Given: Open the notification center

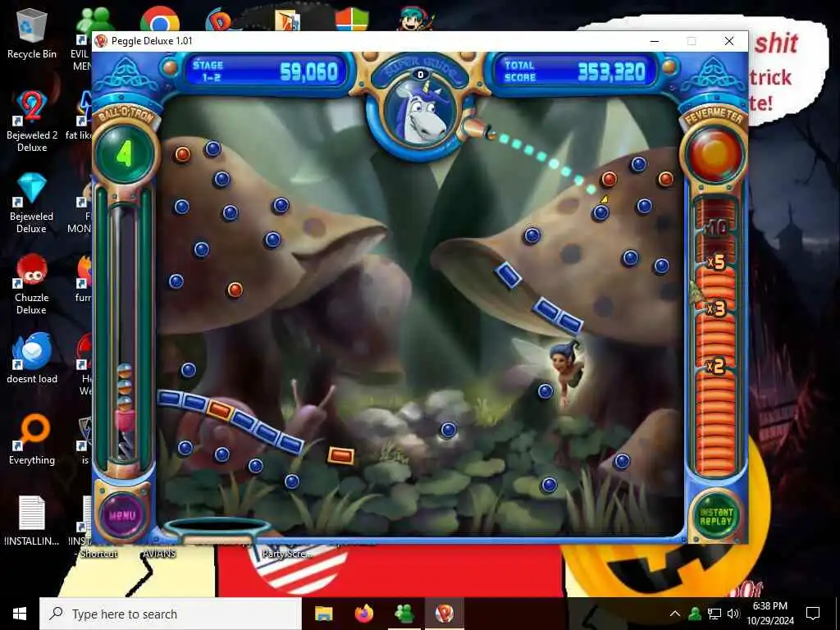Looking at the screenshot, I should click(x=813, y=614).
